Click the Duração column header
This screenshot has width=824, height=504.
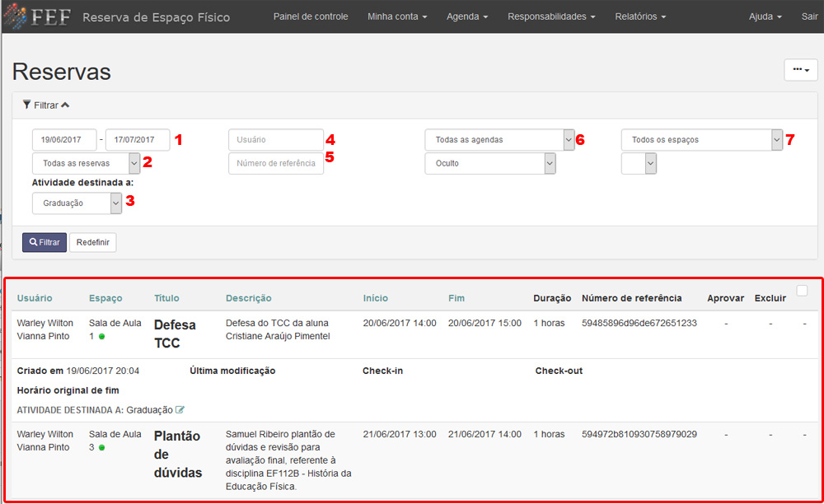pos(552,297)
